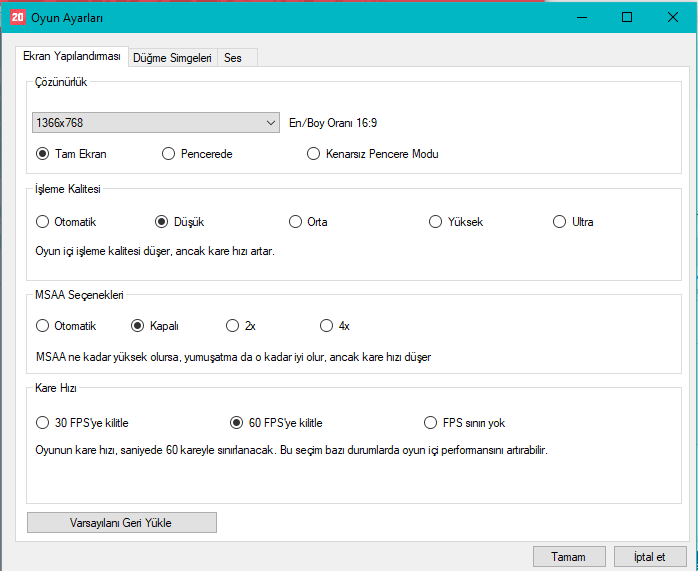
Task: Click the En/Boy Oranı 16:9 label
Action: click(333, 123)
